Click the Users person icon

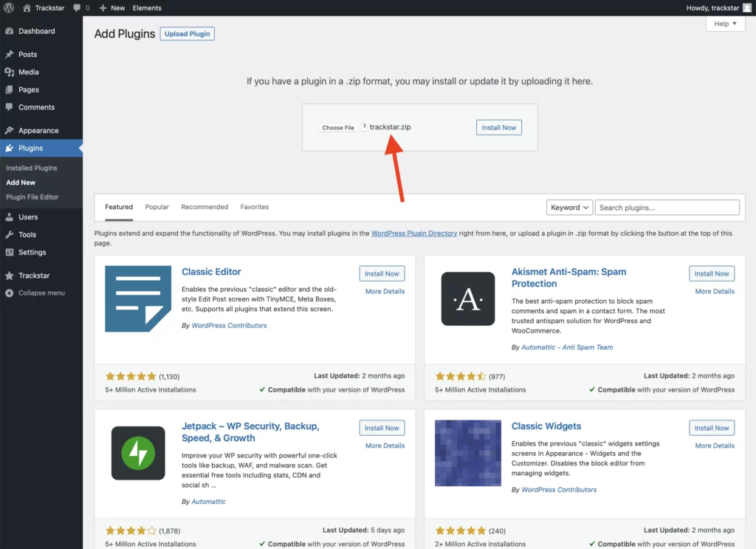pyautogui.click(x=9, y=217)
